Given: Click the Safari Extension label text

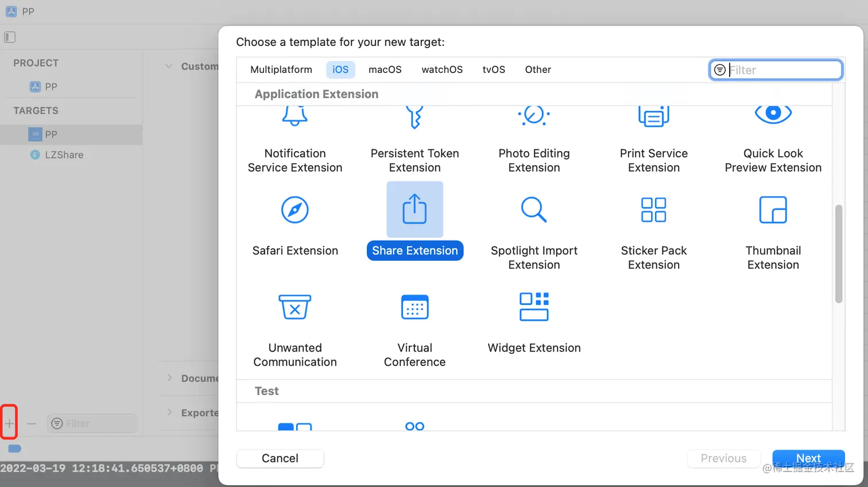Looking at the screenshot, I should pos(295,250).
